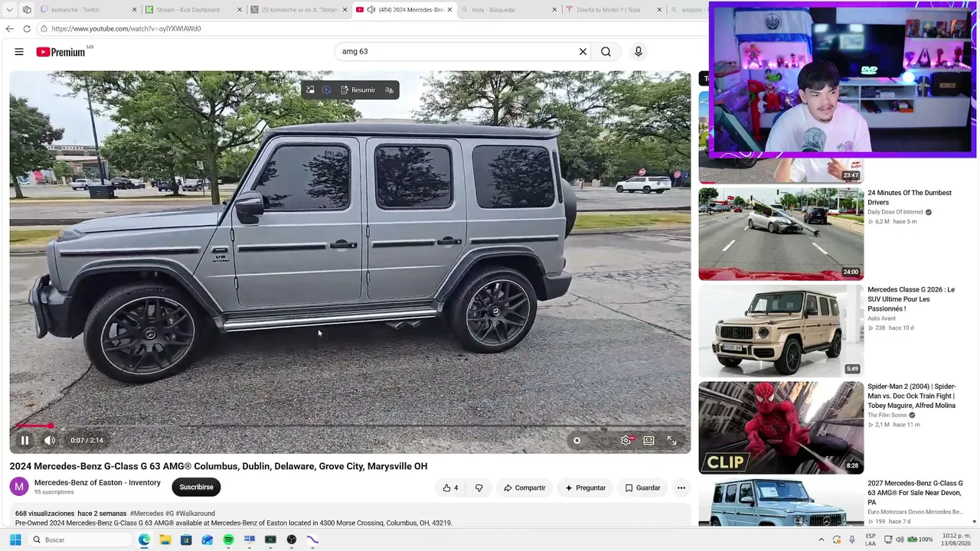Screen dimensions: 980x551
Task: Click the Suscribirse button
Action: pos(196,487)
